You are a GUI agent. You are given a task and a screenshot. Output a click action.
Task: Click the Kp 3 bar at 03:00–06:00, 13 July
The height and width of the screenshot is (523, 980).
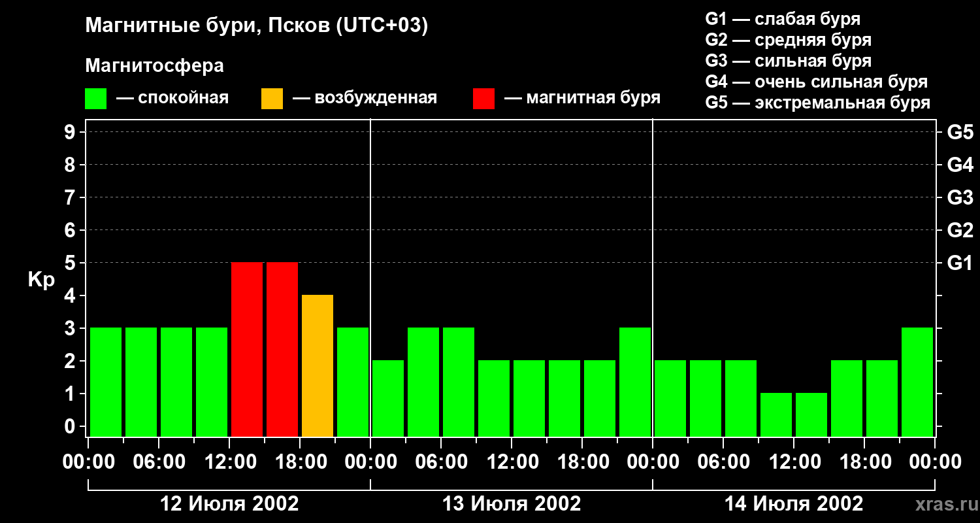423,382
